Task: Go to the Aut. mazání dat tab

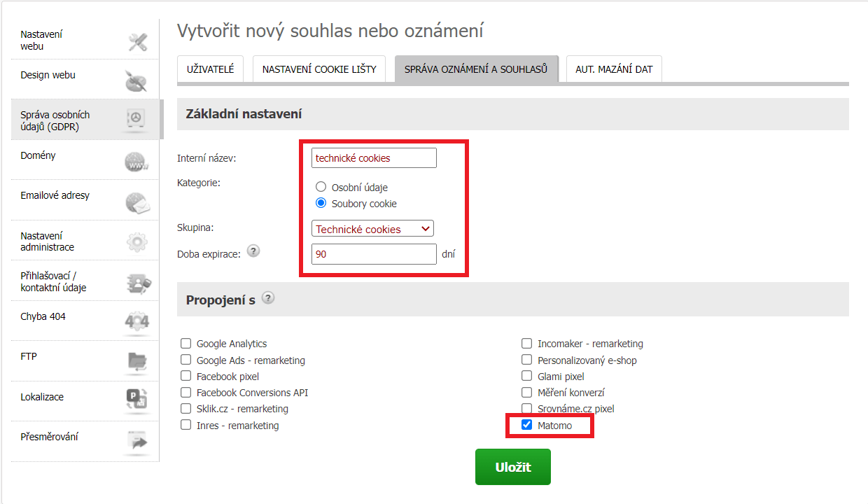Action: 614,69
